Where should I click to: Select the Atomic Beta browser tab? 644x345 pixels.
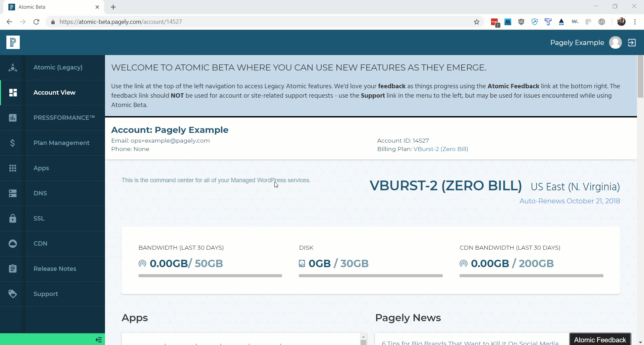[x=54, y=7]
